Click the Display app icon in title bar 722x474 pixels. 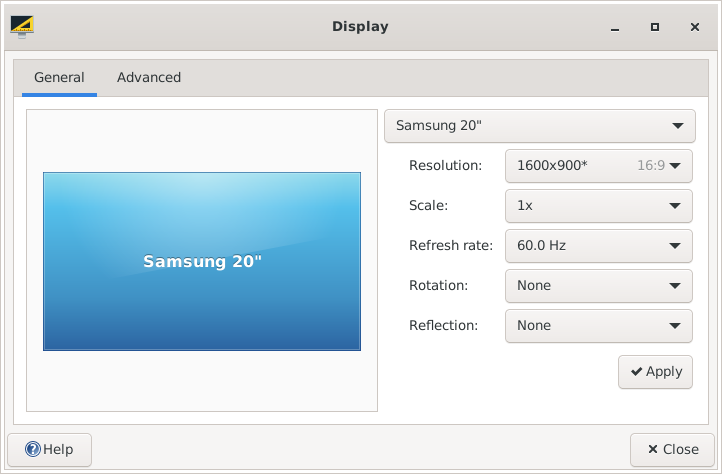click(x=22, y=27)
